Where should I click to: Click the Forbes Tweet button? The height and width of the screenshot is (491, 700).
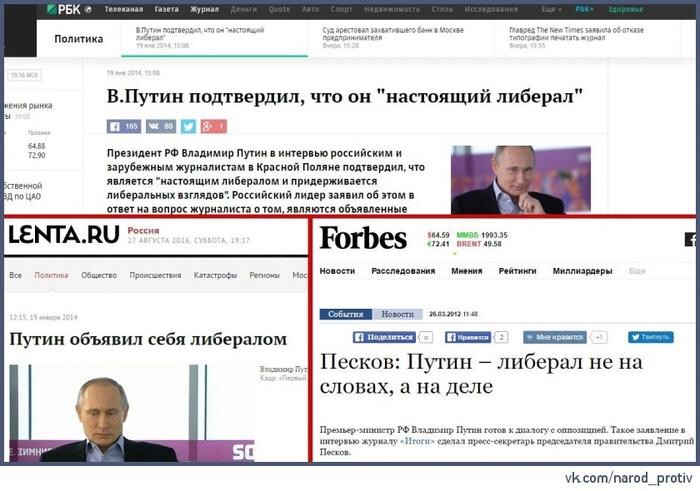650,337
